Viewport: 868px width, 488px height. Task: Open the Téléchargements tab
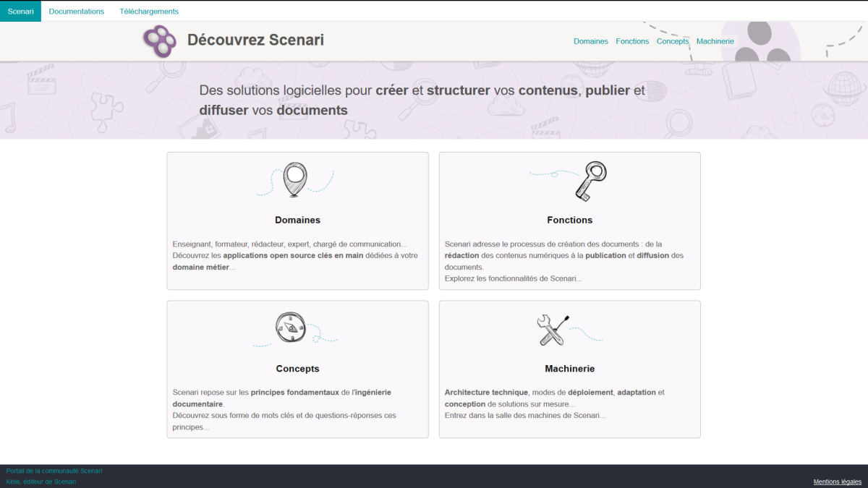[x=149, y=11]
